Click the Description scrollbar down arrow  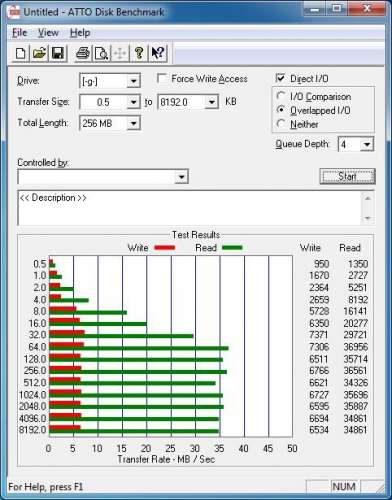click(368, 218)
